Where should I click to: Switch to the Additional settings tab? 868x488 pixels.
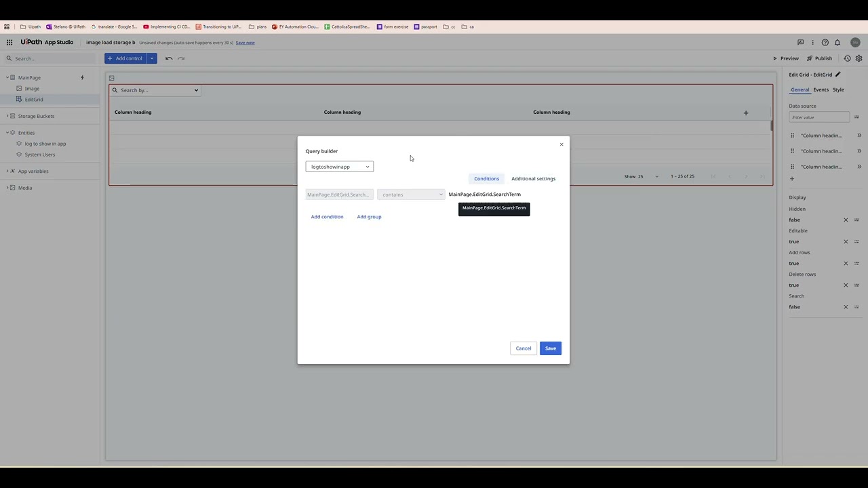pos(533,179)
